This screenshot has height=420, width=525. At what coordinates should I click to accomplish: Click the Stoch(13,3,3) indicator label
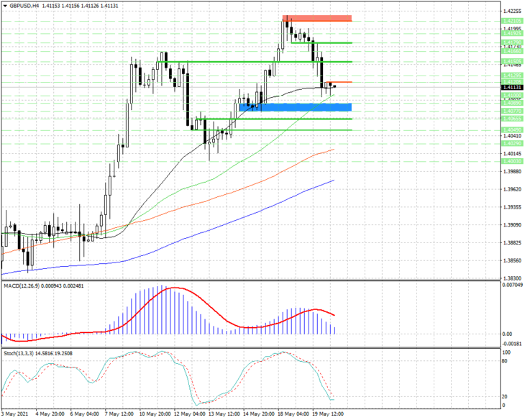(x=19, y=353)
